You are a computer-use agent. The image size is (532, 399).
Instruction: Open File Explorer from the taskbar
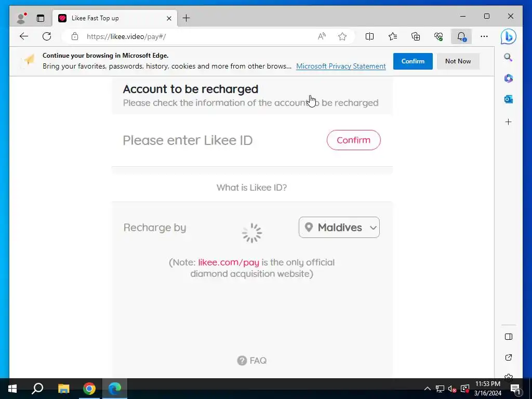(63, 389)
